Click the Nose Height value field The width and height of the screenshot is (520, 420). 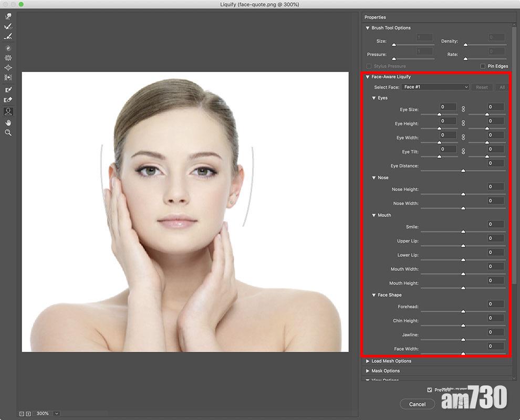pyautogui.click(x=495, y=186)
